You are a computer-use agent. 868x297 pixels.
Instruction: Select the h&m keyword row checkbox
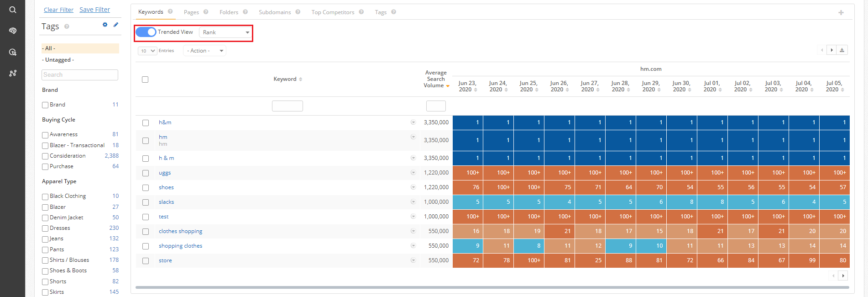pyautogui.click(x=146, y=123)
